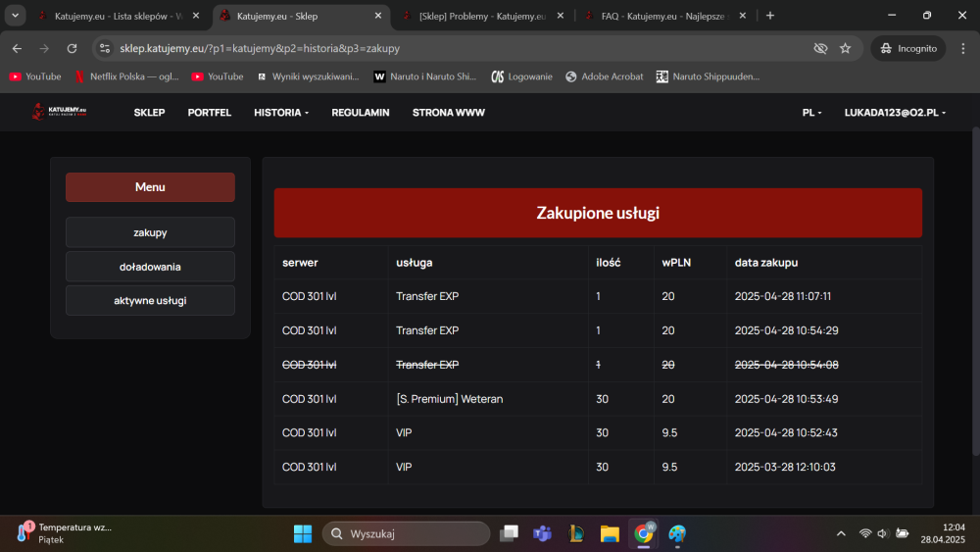Image resolution: width=980 pixels, height=552 pixels.
Task: Click the 'data zakupu' column header
Action: tap(766, 263)
